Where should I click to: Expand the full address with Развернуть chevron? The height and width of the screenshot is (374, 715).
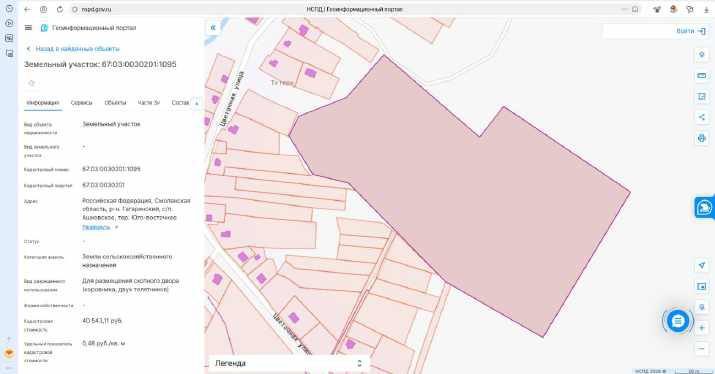(117, 227)
